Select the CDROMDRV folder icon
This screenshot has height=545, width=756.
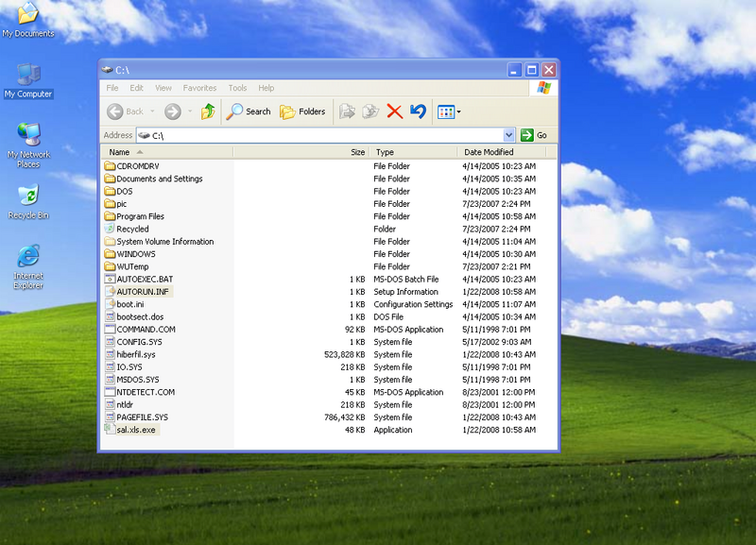tap(110, 165)
